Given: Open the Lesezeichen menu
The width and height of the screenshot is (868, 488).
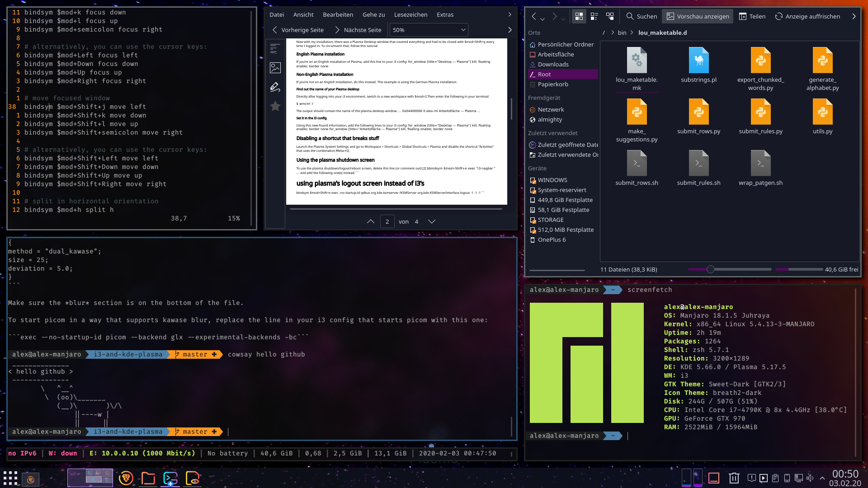Looking at the screenshot, I should [410, 14].
